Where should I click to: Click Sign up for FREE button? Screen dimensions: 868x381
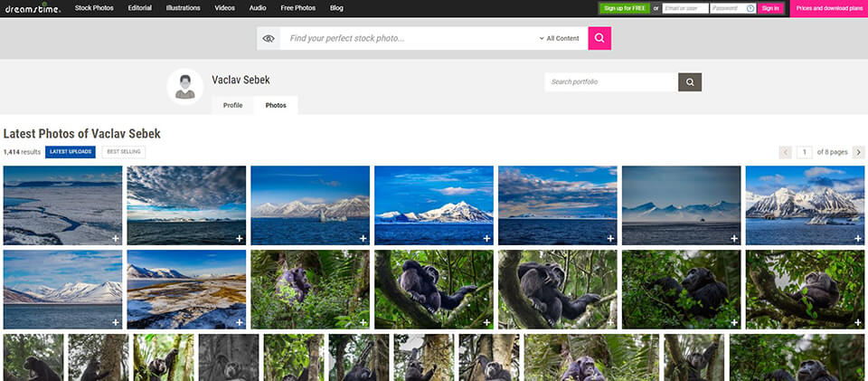point(623,8)
